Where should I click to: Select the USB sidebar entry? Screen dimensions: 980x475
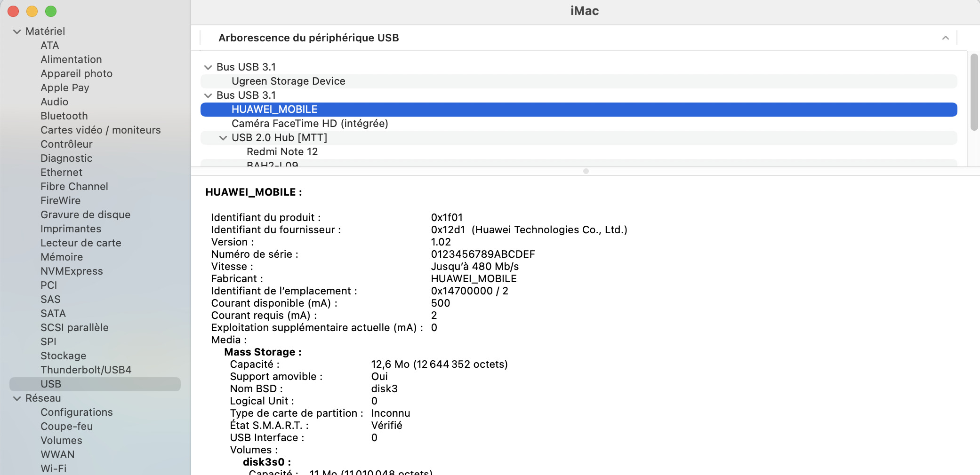pos(95,384)
